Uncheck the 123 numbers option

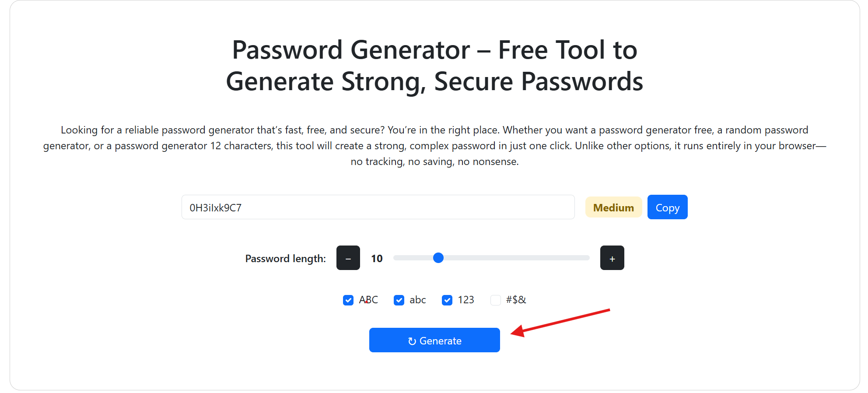[447, 300]
